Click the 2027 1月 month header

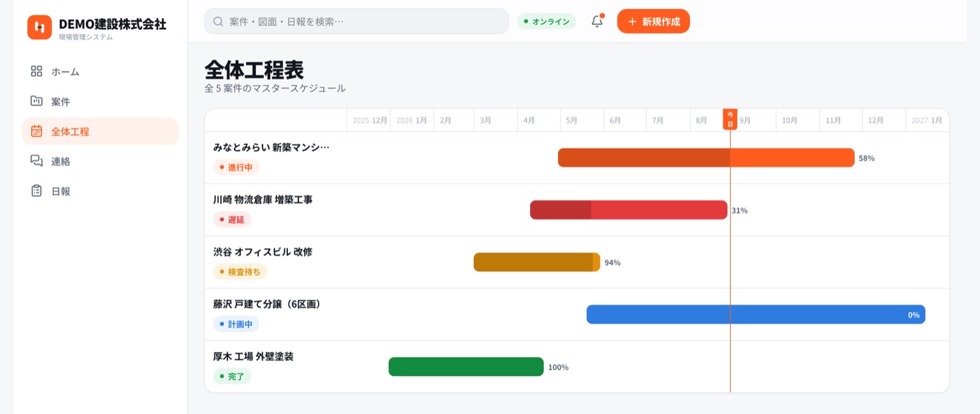tap(927, 120)
